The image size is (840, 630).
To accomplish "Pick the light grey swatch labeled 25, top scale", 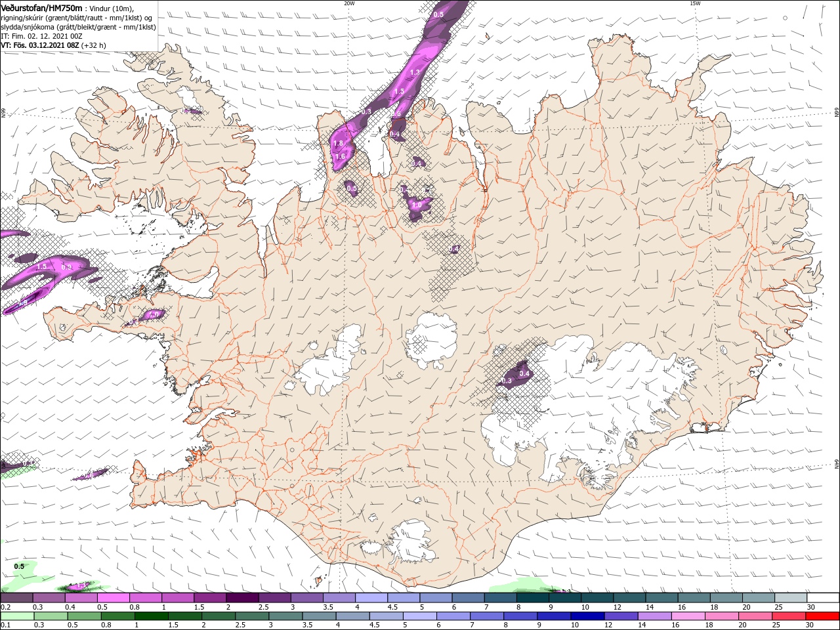I will pyautogui.click(x=791, y=598).
